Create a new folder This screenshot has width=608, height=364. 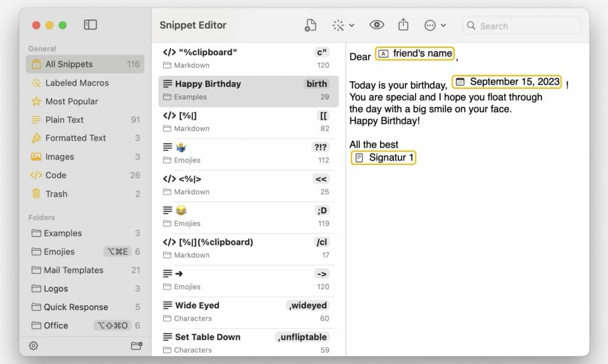pos(136,346)
